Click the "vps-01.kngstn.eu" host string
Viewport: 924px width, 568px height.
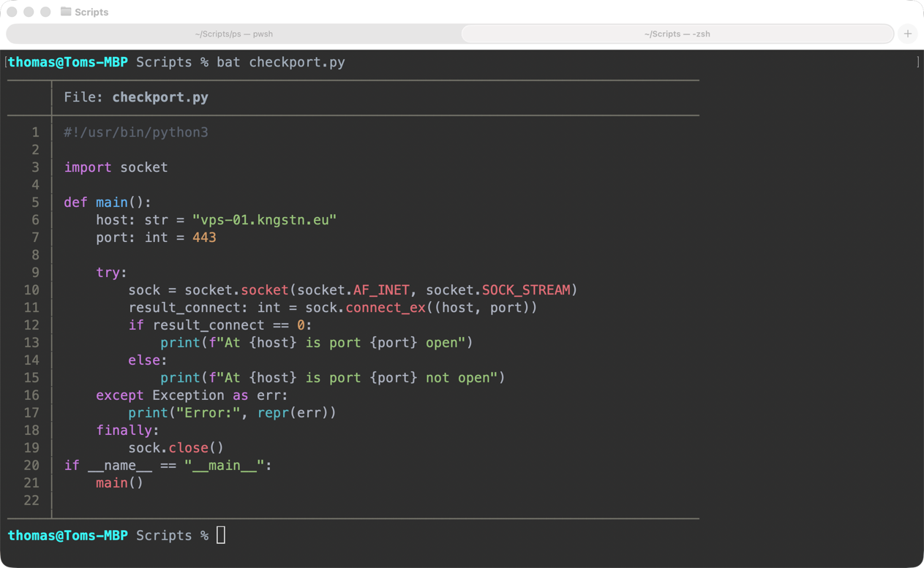pyautogui.click(x=264, y=220)
